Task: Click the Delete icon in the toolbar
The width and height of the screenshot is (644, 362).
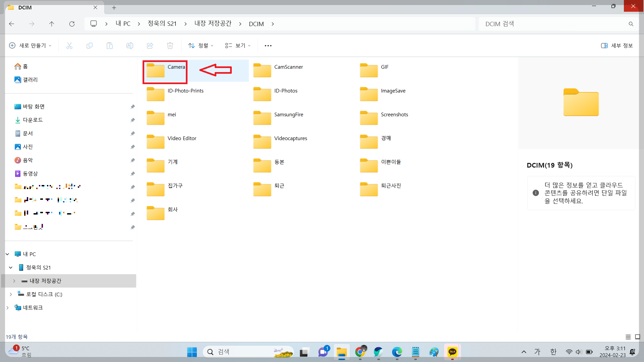Action: tap(170, 46)
